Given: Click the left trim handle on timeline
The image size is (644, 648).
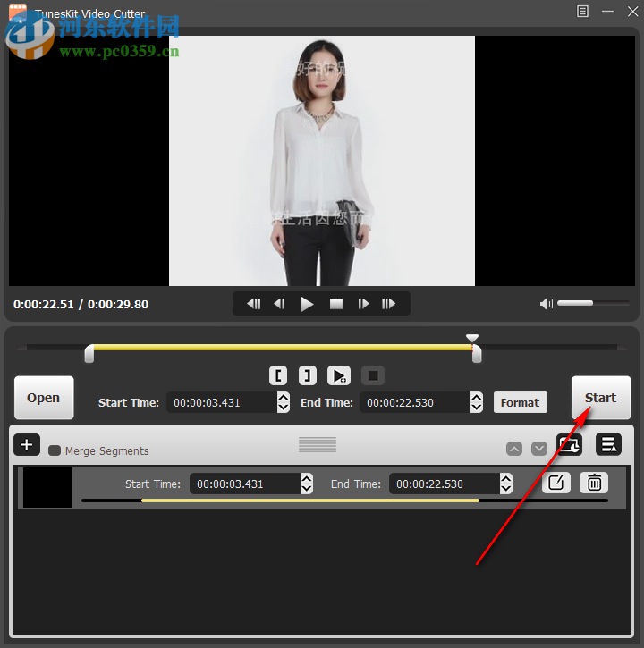Looking at the screenshot, I should pos(89,354).
